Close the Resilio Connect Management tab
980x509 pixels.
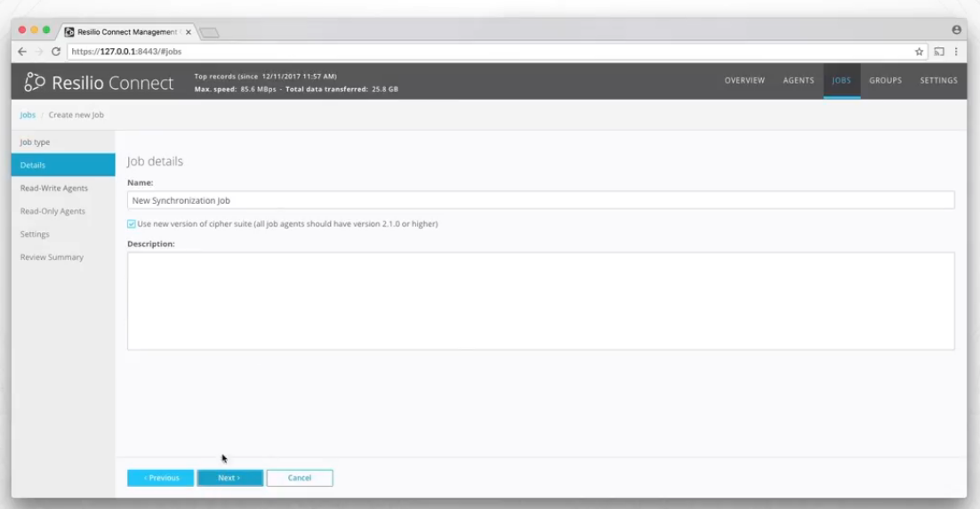pos(189,32)
